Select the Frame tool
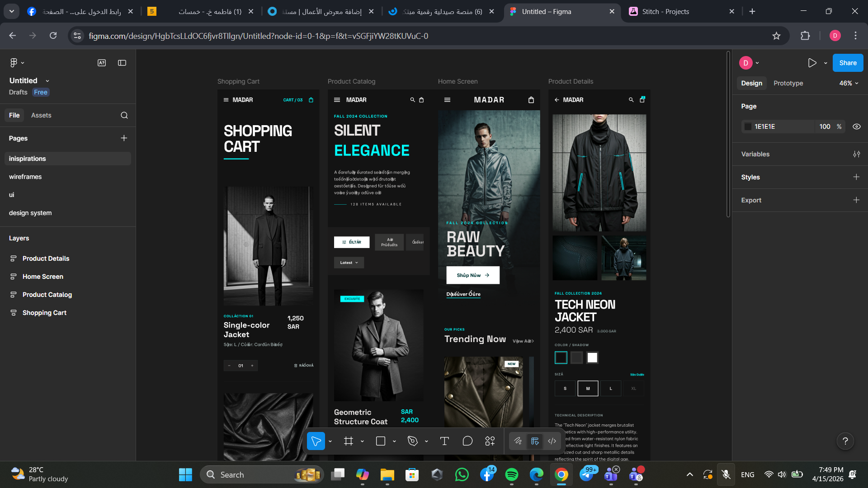The width and height of the screenshot is (868, 488). click(348, 441)
